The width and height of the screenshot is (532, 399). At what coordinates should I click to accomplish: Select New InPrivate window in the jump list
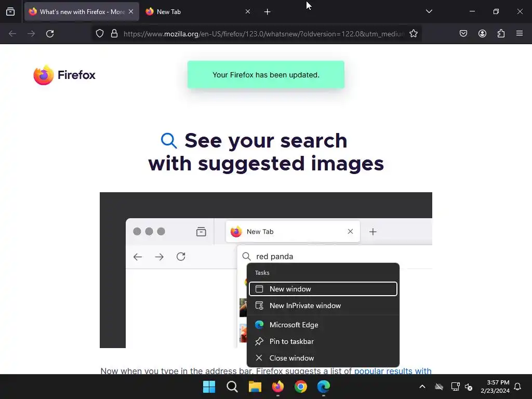[323, 305]
